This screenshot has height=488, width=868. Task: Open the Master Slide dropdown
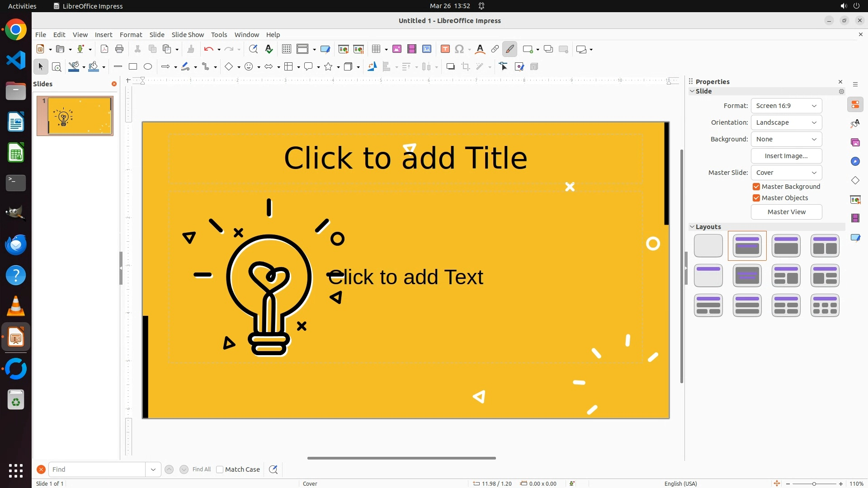coord(786,173)
